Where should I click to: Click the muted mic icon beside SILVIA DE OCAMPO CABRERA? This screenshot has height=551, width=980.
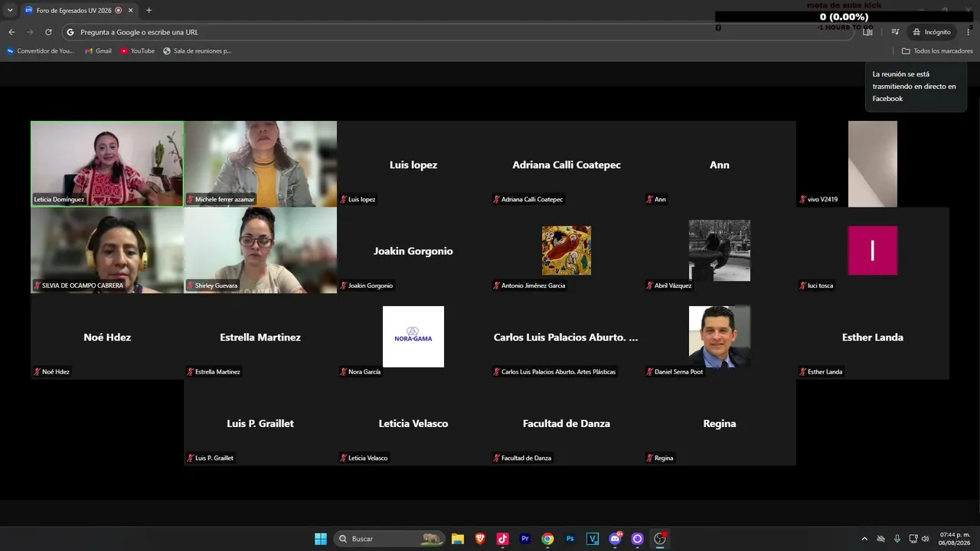(38, 285)
